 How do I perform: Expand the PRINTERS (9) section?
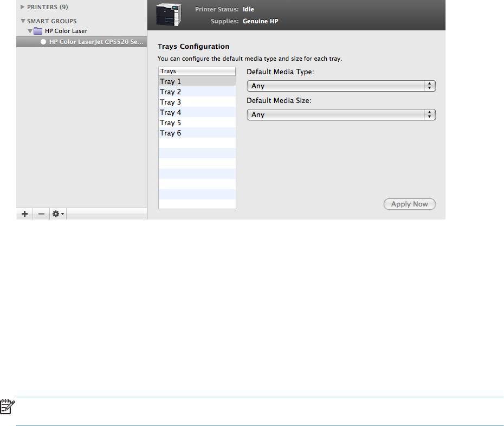coord(23,7)
